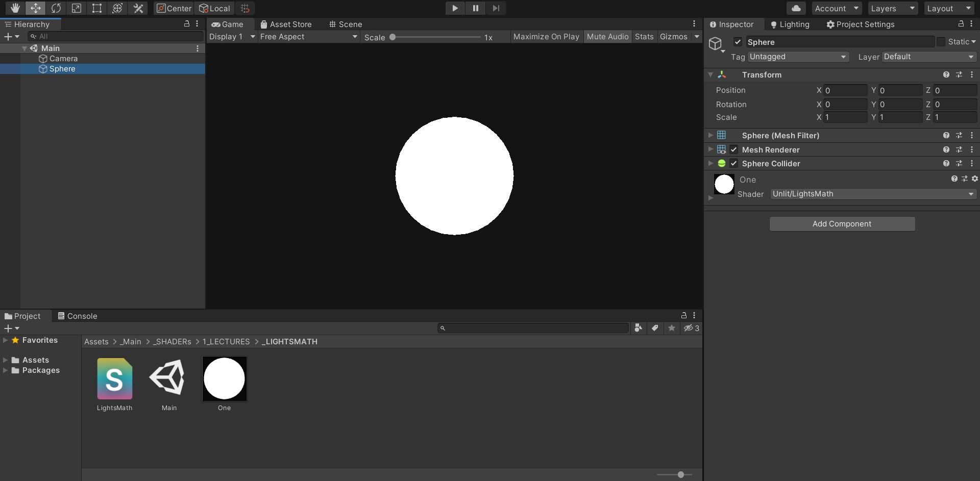Toggle Local handle rotation
Viewport: 980px width, 481px height.
click(214, 8)
